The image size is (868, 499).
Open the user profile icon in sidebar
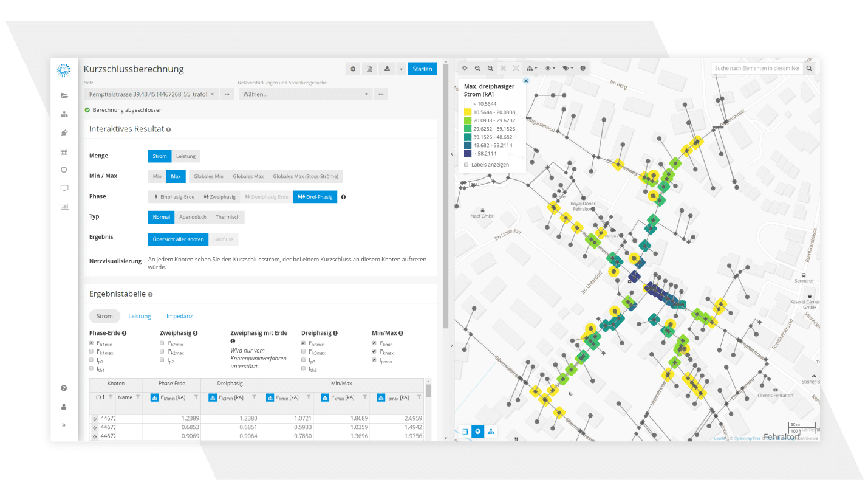tap(64, 407)
